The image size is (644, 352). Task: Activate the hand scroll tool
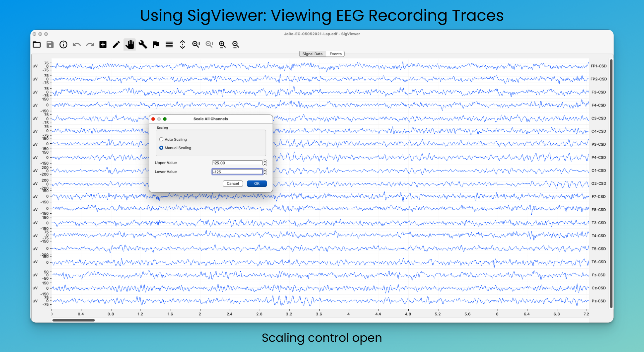coord(129,44)
